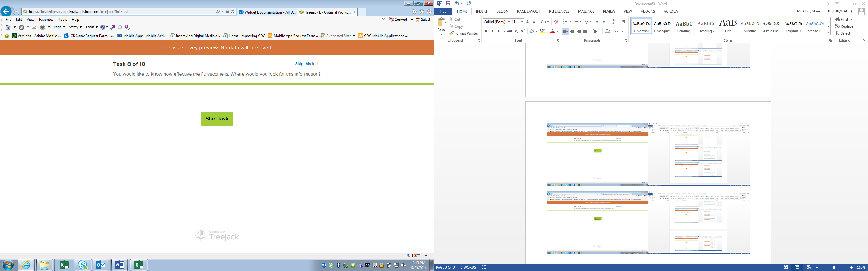
Task: Apply the yellow text highlight color
Action: 542,31
